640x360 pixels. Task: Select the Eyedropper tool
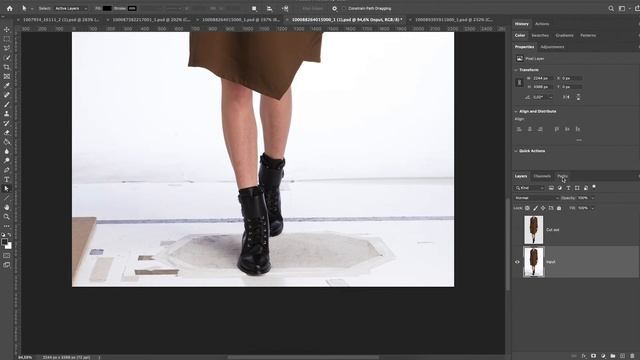click(7, 85)
